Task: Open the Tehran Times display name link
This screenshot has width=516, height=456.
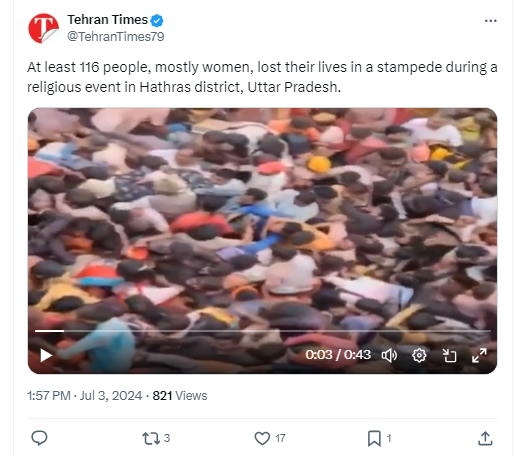Action: (x=108, y=20)
